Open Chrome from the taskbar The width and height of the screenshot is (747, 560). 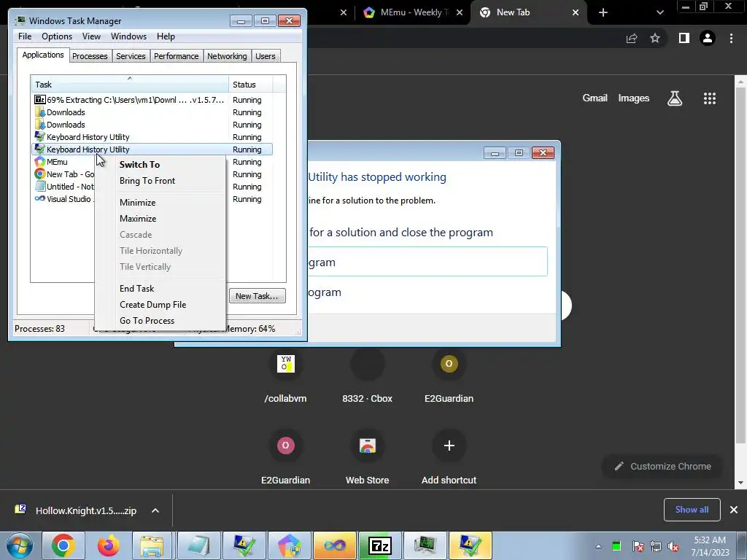pos(63,545)
